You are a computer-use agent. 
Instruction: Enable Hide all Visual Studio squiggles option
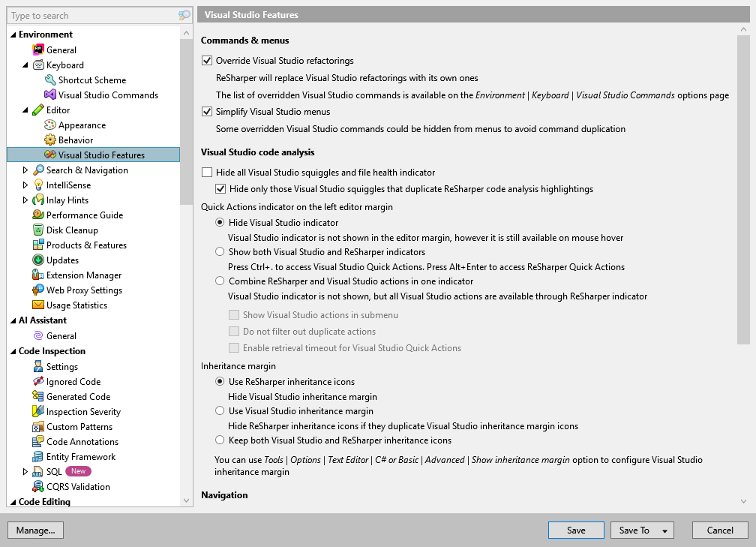tap(206, 172)
